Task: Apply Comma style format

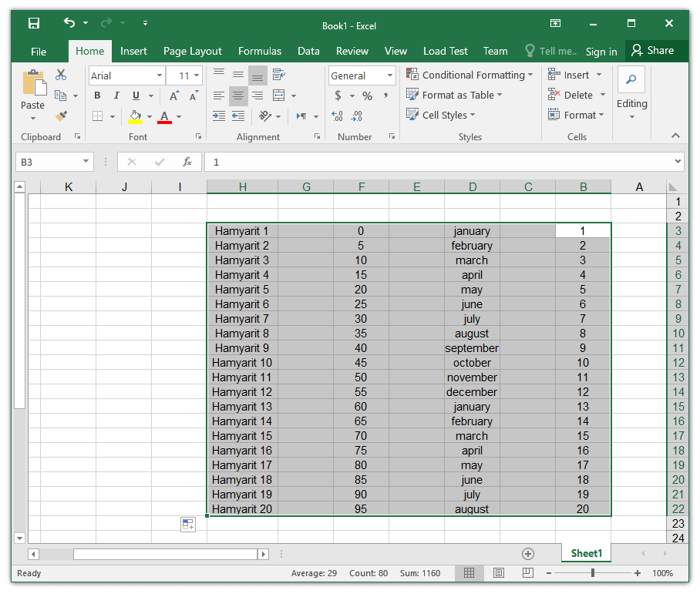Action: [x=385, y=96]
